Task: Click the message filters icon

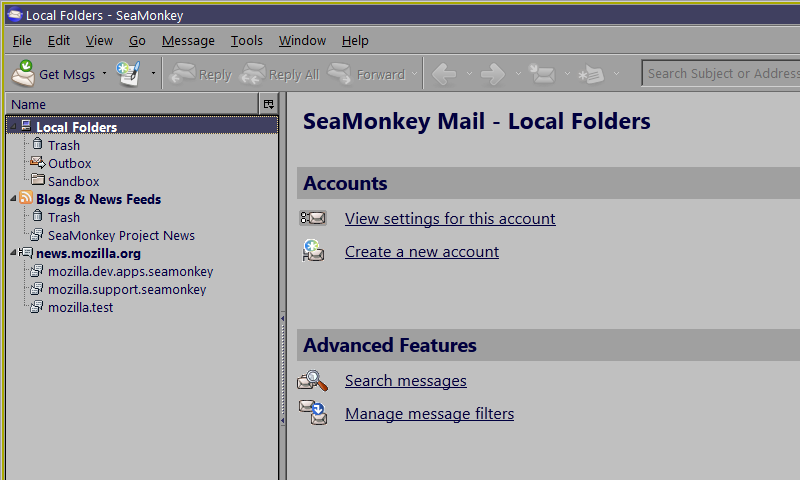Action: [x=313, y=413]
